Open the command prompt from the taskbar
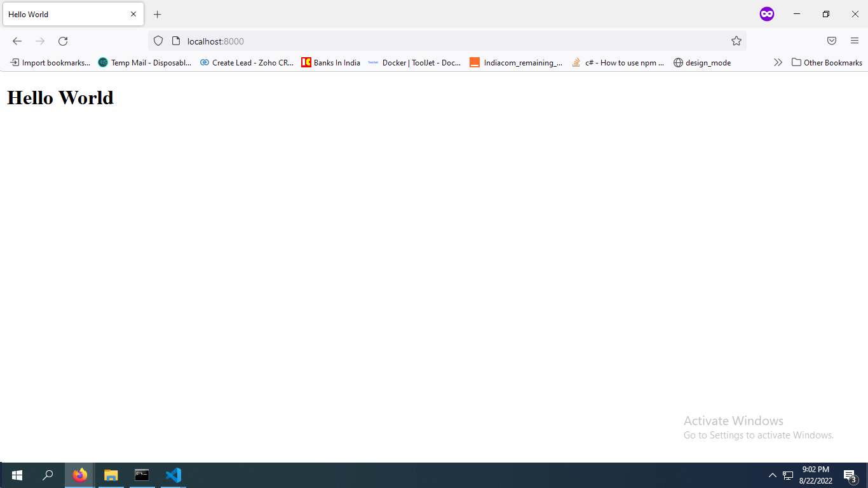Screen dimensions: 868x488 pos(142,475)
